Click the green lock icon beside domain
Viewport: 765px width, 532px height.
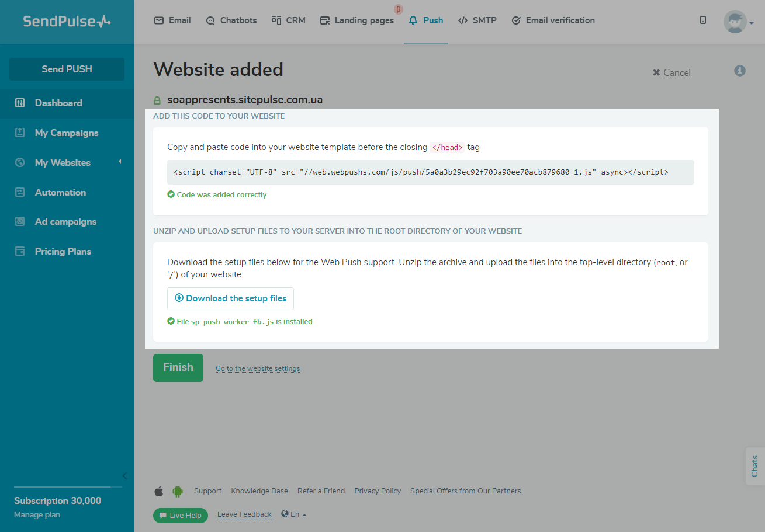click(157, 100)
